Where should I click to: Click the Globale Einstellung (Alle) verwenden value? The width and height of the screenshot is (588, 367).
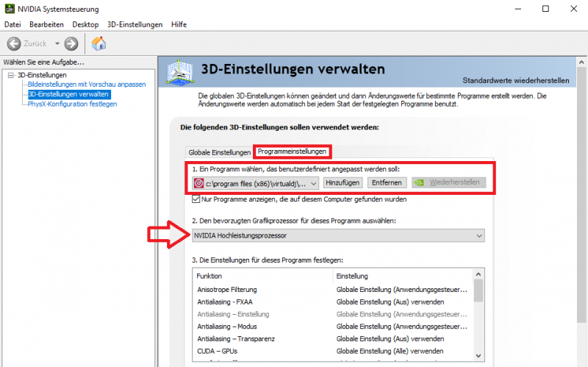pos(390,352)
